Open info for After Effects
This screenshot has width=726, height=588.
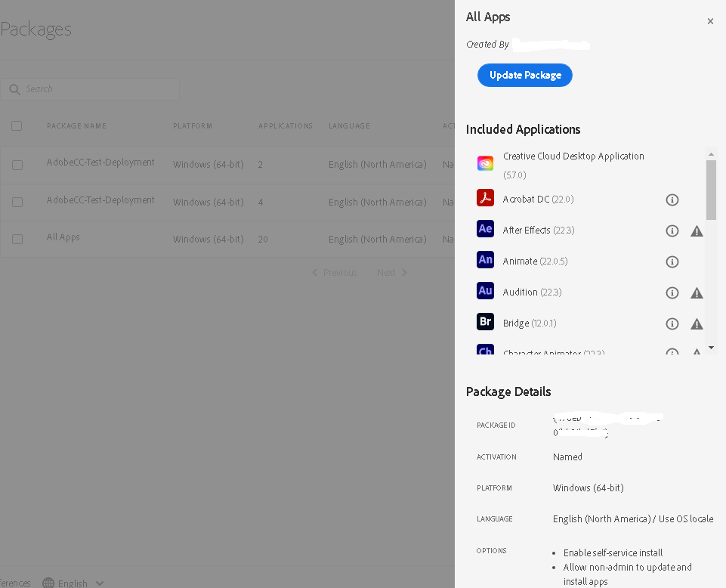(672, 231)
